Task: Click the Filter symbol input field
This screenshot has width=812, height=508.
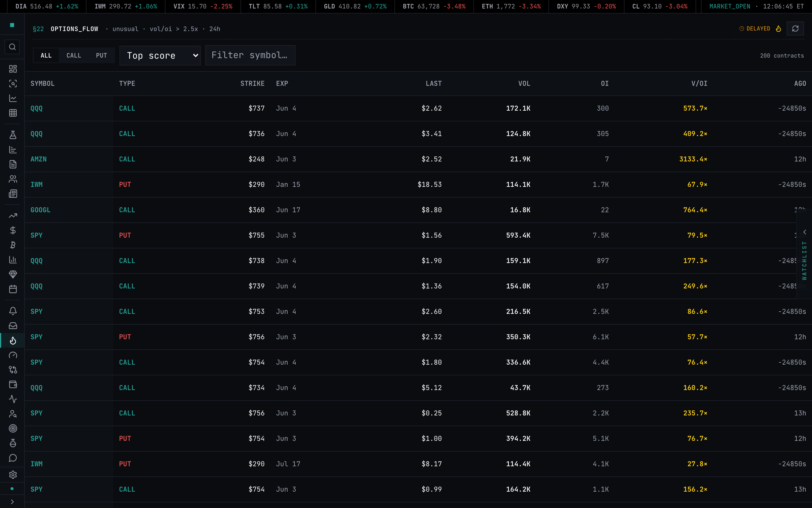Action: coord(250,55)
